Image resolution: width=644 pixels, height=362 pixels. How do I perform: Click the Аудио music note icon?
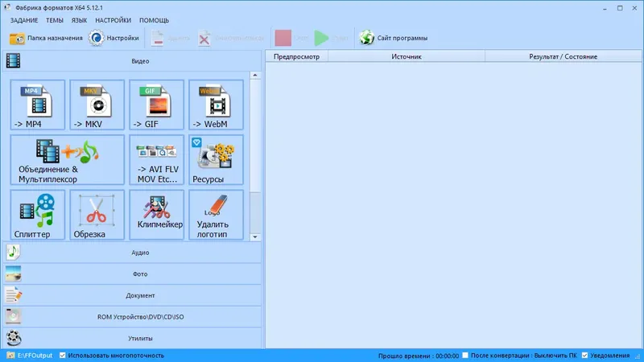pyautogui.click(x=13, y=252)
